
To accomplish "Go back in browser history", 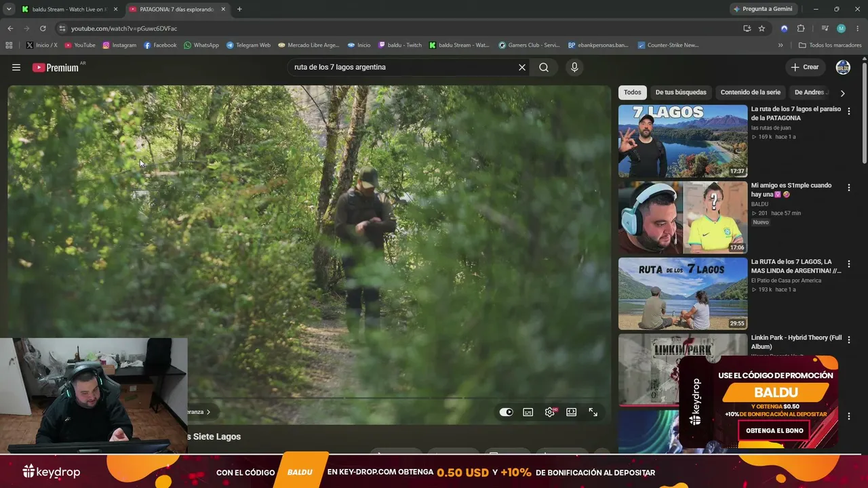I will [x=10, y=28].
